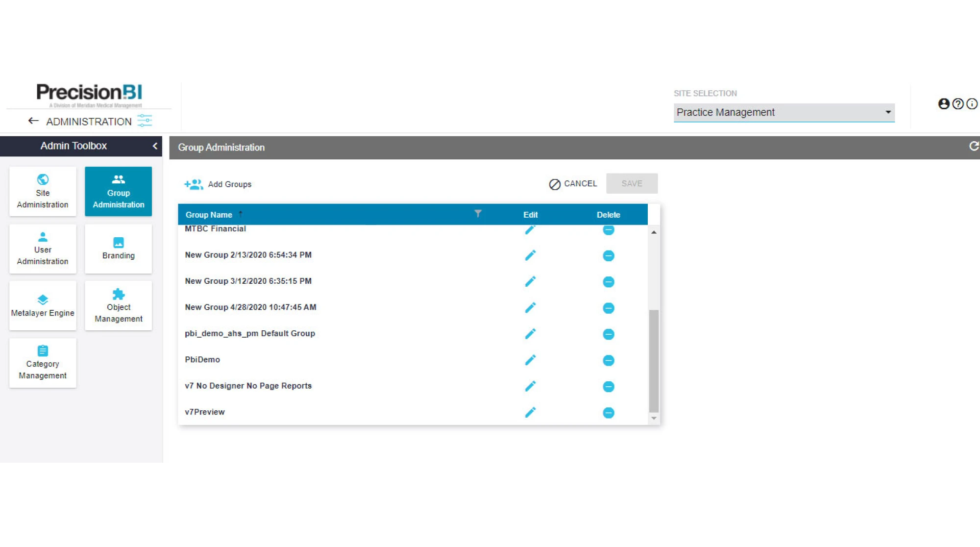Click the back arrow next to ADMINISTRATION
The width and height of the screenshot is (980, 547).
click(33, 121)
